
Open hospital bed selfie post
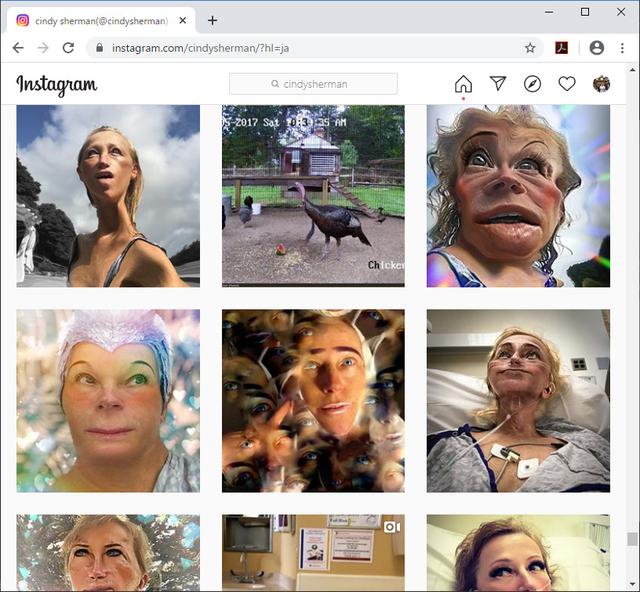click(518, 401)
